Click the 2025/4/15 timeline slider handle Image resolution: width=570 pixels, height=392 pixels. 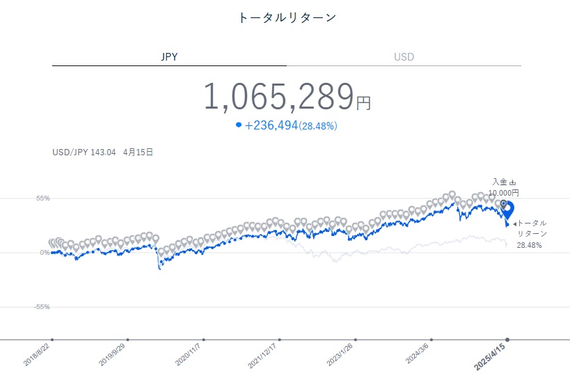[507, 340]
